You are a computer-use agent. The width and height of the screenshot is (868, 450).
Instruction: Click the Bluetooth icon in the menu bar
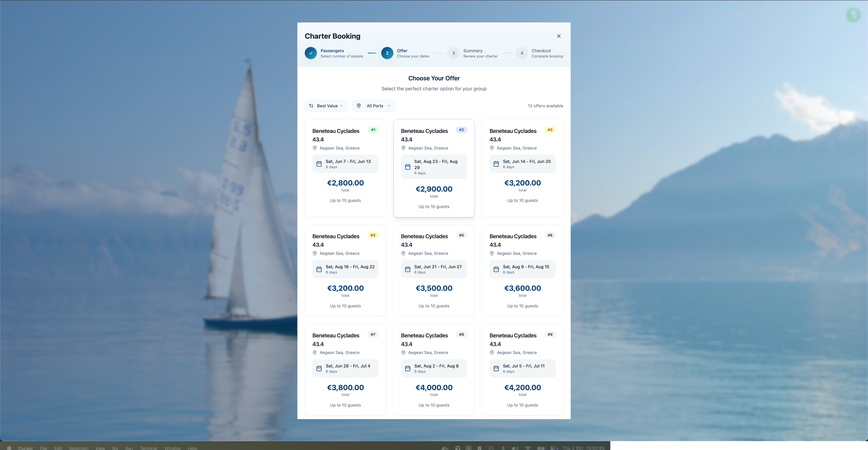(503, 448)
